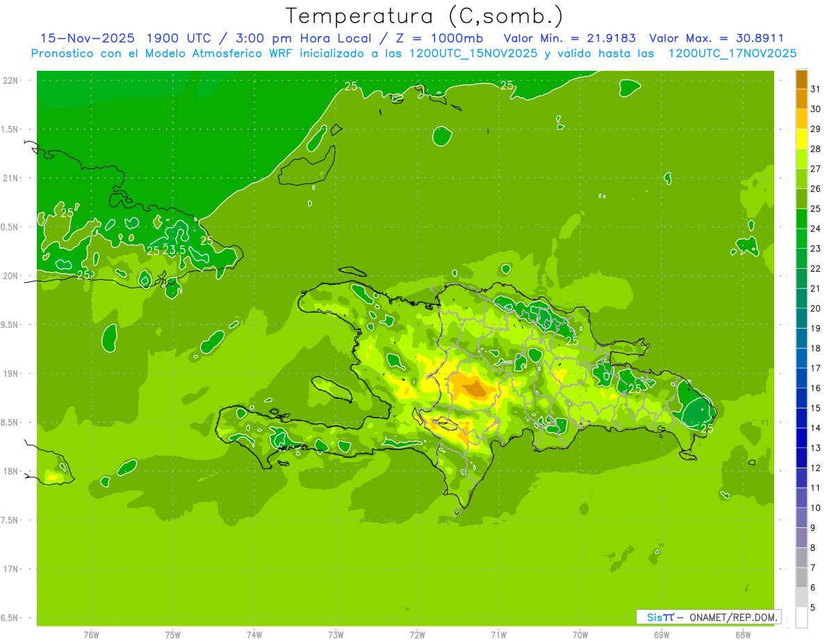Select the '22N' latitude label
This screenshot has width=834, height=644.
click(x=10, y=80)
